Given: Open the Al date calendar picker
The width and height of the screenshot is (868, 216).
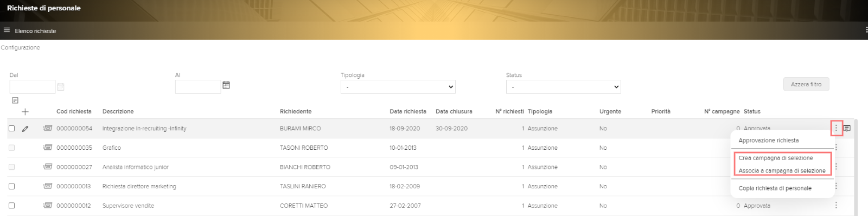Looking at the screenshot, I should pyautogui.click(x=226, y=85).
